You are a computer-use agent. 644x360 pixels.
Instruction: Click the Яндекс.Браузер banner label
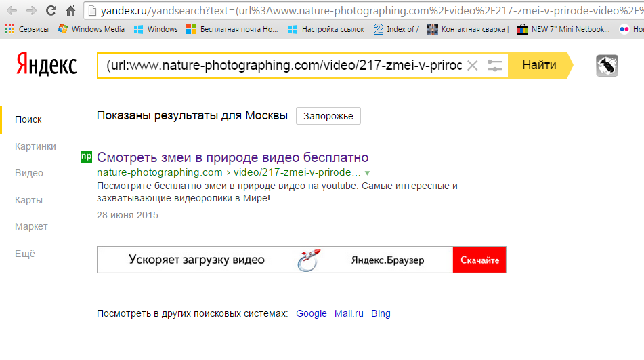click(x=387, y=260)
